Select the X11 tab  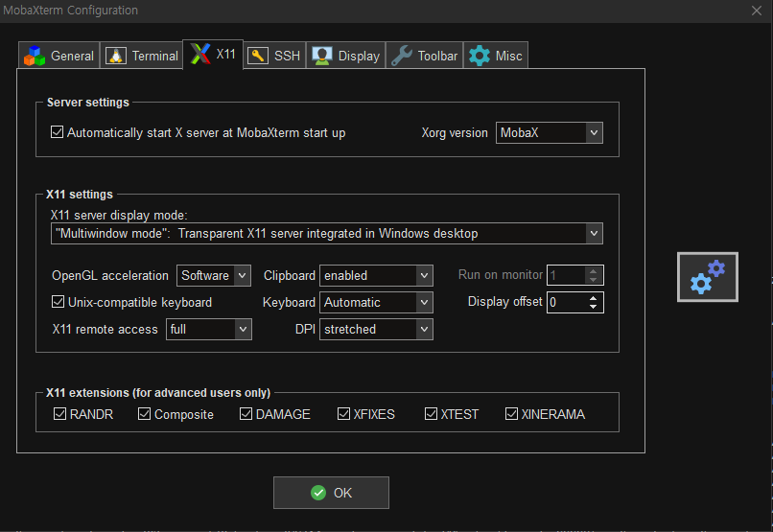(213, 55)
